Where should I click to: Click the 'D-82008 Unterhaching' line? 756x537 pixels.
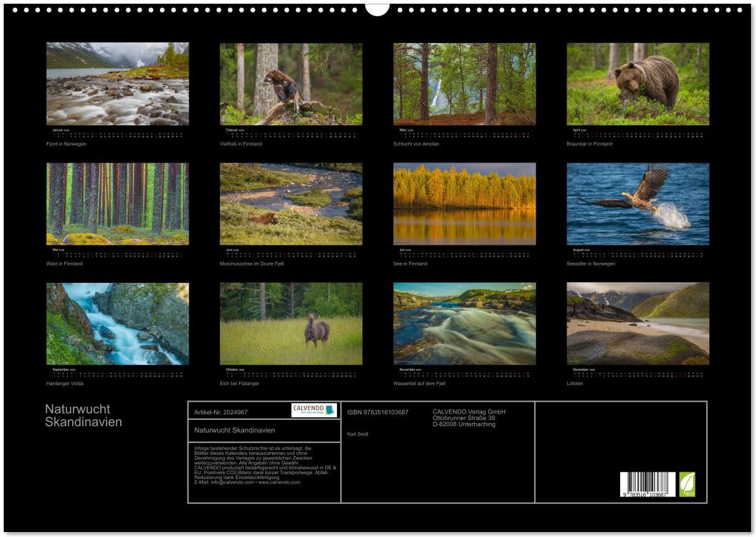tap(464, 424)
